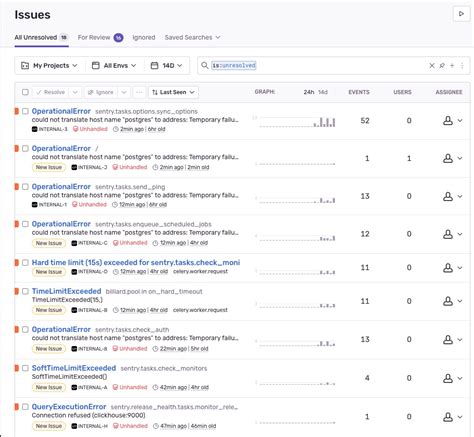Open the assignee icon for the Hard time limit issue
This screenshot has width=474, height=437.
click(x=448, y=268)
